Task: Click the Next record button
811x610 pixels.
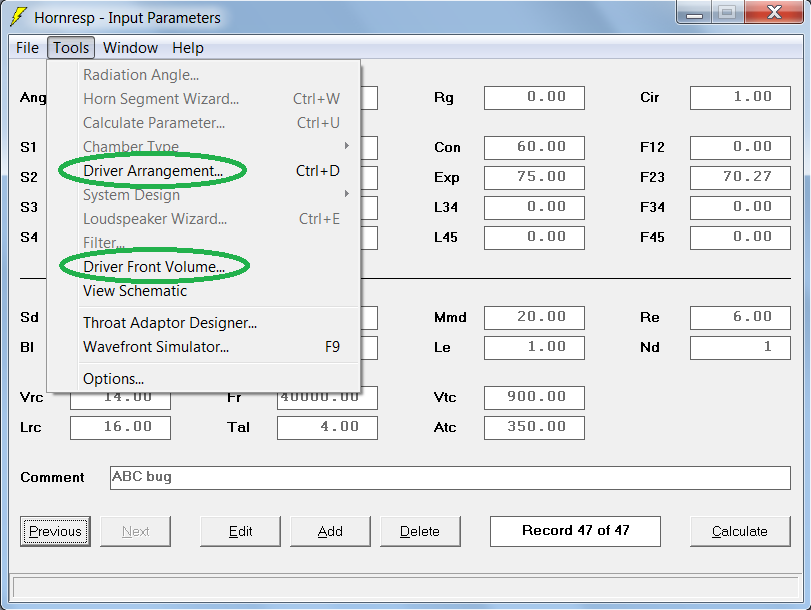Action: [x=136, y=531]
